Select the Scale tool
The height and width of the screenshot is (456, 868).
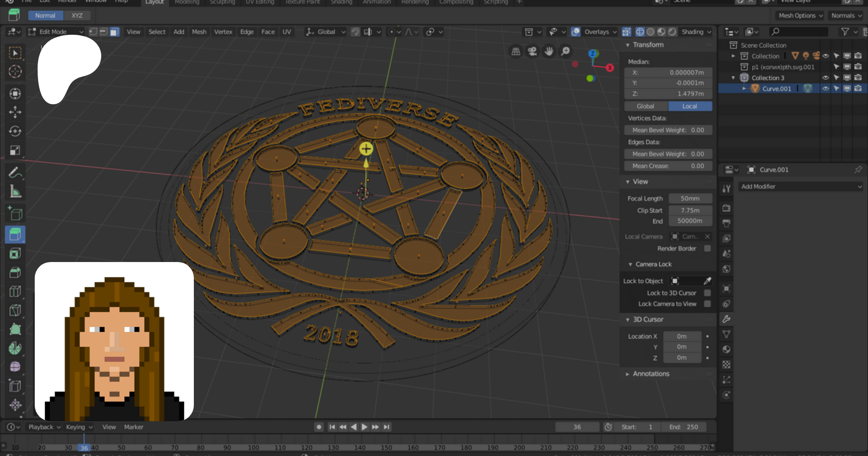tap(15, 151)
